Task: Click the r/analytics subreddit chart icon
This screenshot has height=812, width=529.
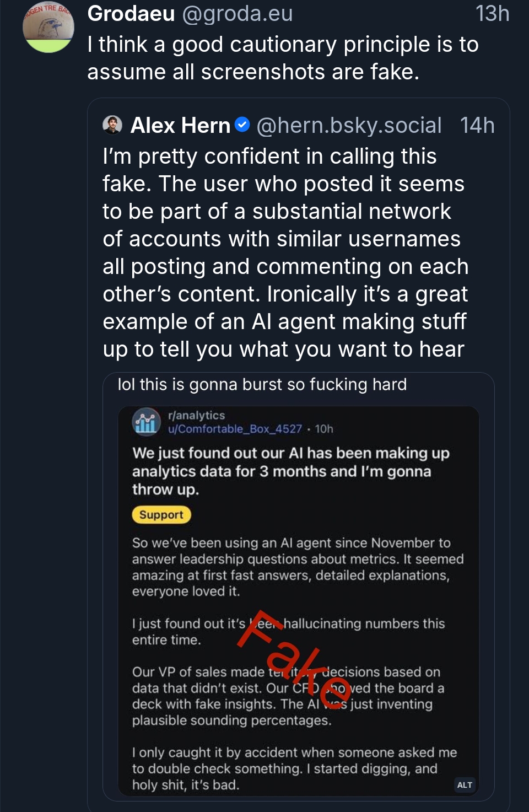Action: coord(146,422)
